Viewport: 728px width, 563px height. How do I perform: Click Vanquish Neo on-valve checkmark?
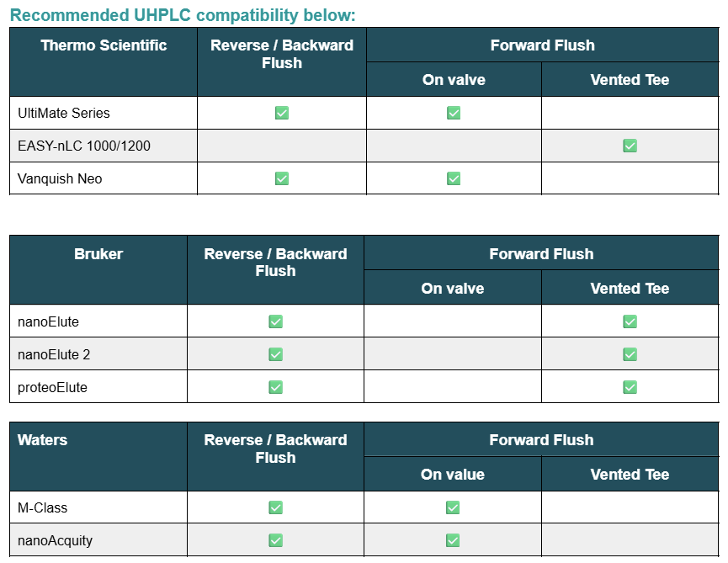coord(454,178)
